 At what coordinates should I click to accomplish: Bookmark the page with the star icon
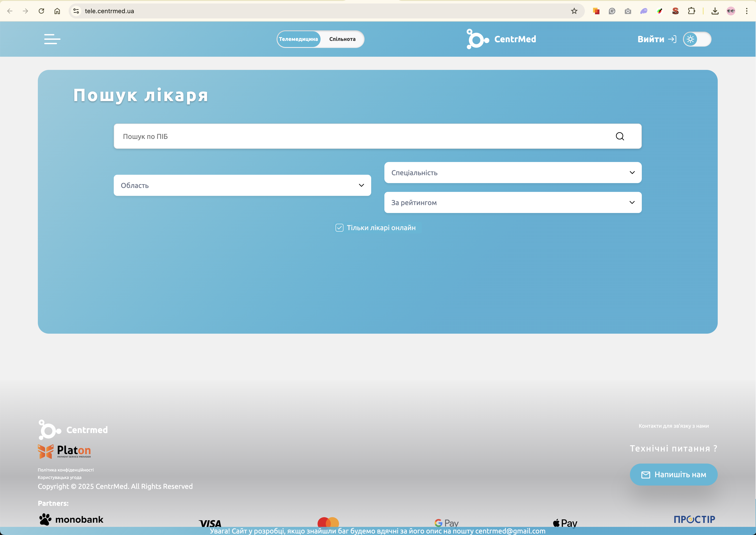click(574, 11)
